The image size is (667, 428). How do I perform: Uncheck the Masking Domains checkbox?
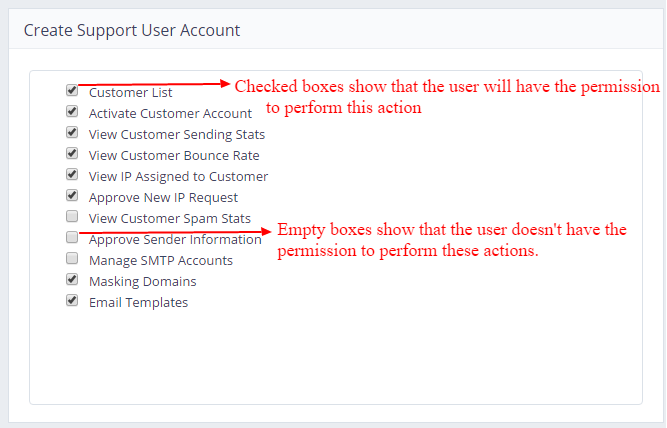[72, 279]
